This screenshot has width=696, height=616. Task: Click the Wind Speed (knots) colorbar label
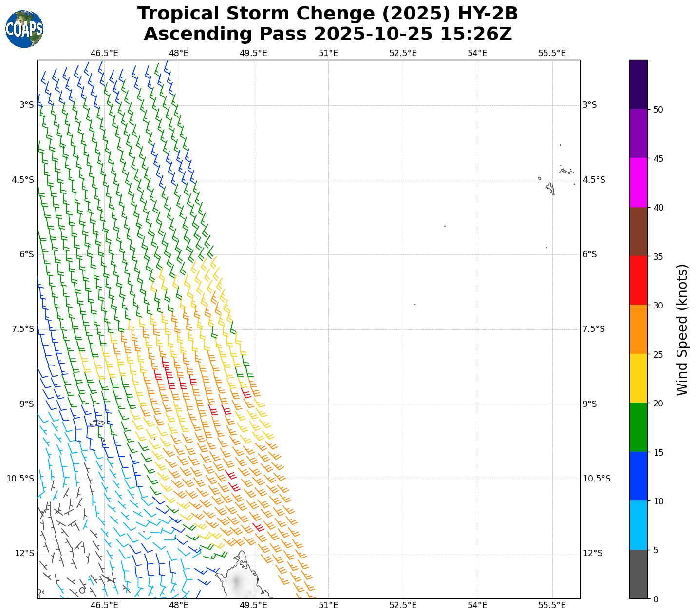(682, 329)
